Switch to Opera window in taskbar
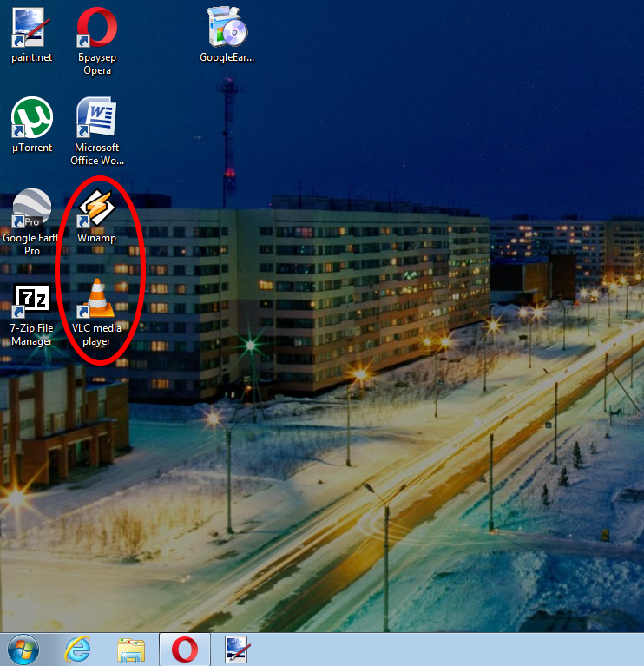This screenshot has width=644, height=666. [x=184, y=649]
